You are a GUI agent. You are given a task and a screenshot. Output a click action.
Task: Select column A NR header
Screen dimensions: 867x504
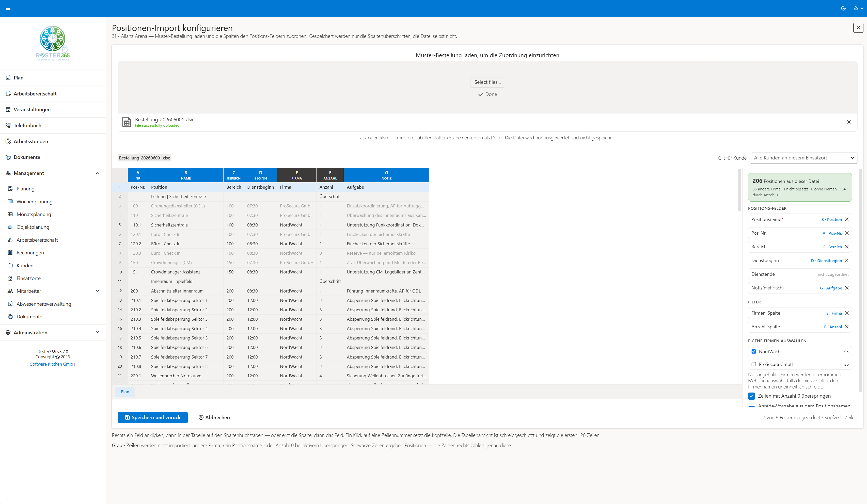(138, 175)
